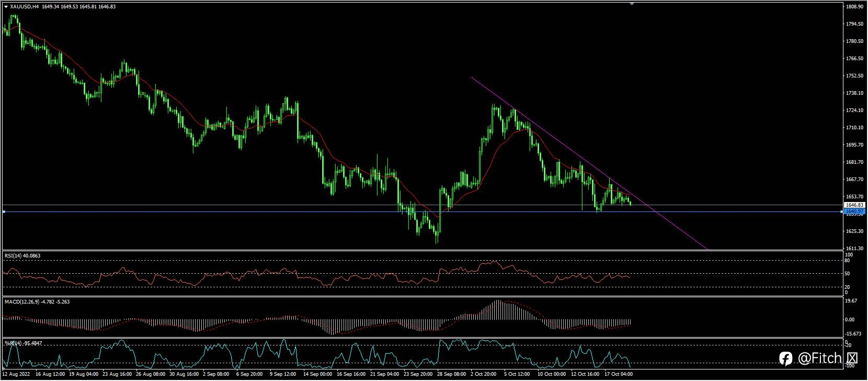868x381 pixels.
Task: Click the %R(14) -95.4847 indicator label
Action: click(x=24, y=343)
